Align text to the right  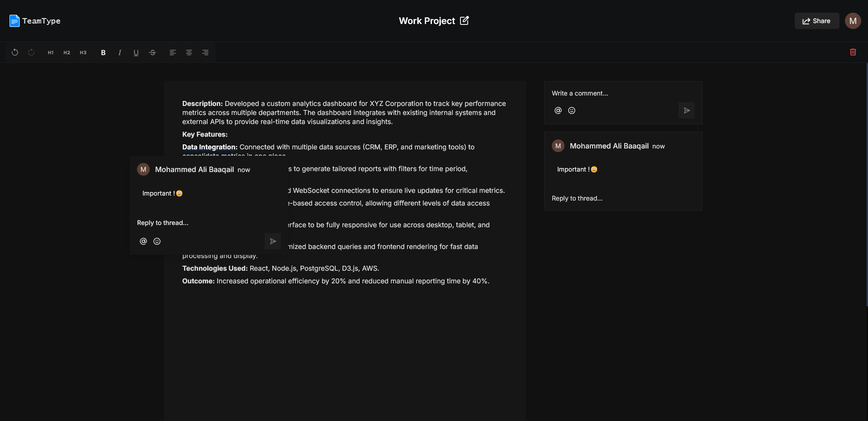205,53
